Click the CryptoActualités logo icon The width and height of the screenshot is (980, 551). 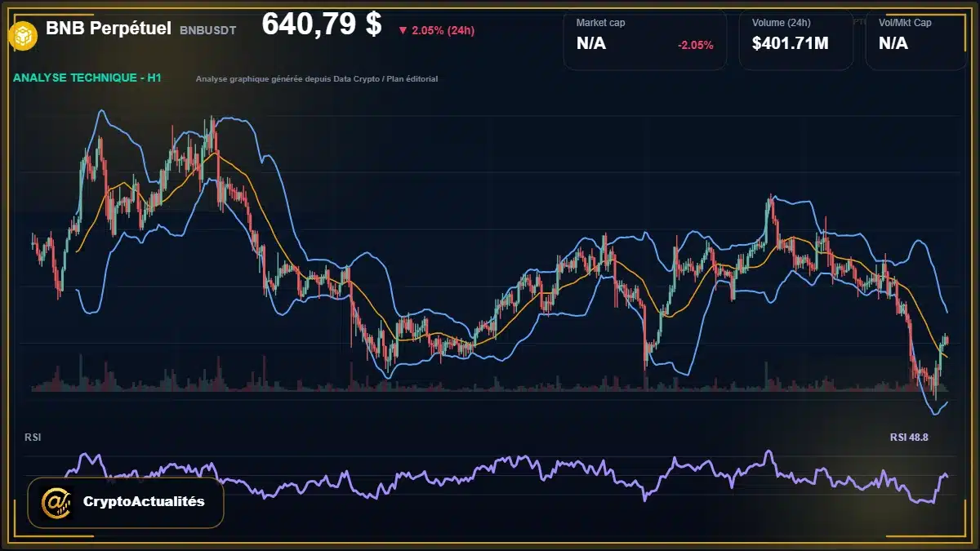[58, 502]
